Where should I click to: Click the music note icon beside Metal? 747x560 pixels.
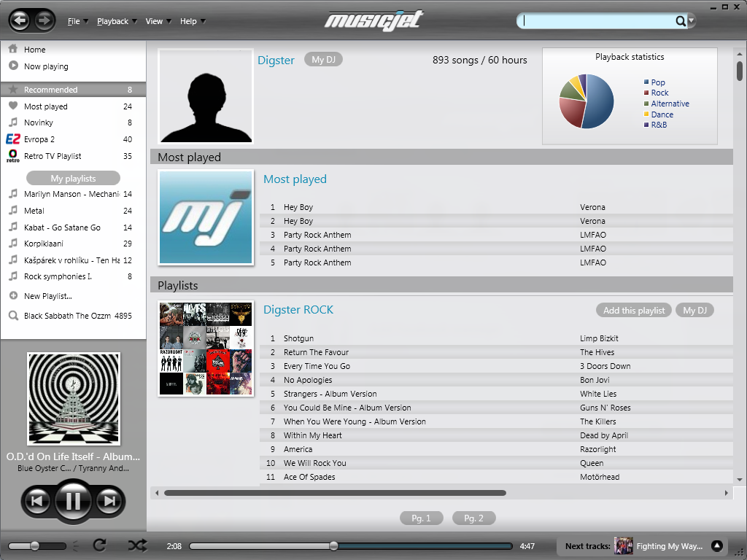(x=13, y=211)
